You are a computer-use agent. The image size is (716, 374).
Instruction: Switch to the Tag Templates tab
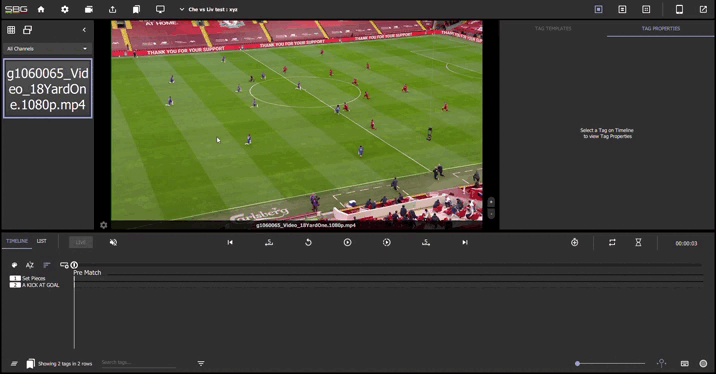(x=553, y=28)
